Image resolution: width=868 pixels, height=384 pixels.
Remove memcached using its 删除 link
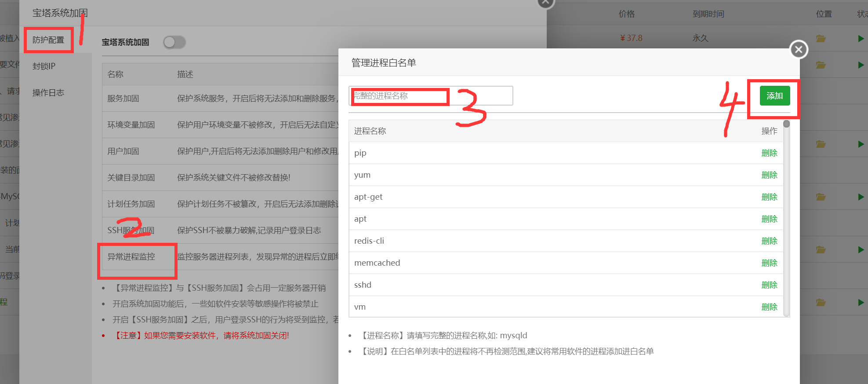[770, 263]
